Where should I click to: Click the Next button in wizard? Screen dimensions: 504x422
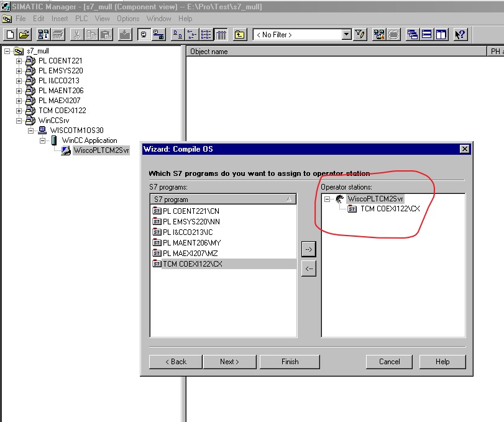229,362
